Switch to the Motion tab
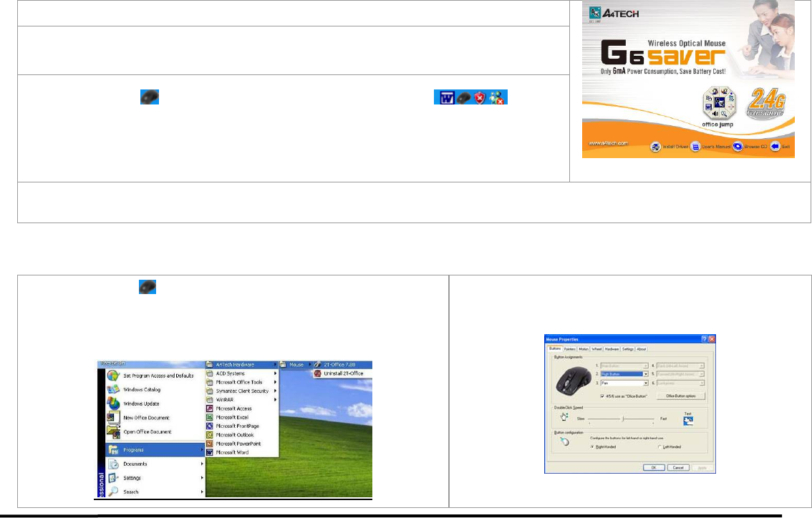812x518 pixels. tap(584, 348)
